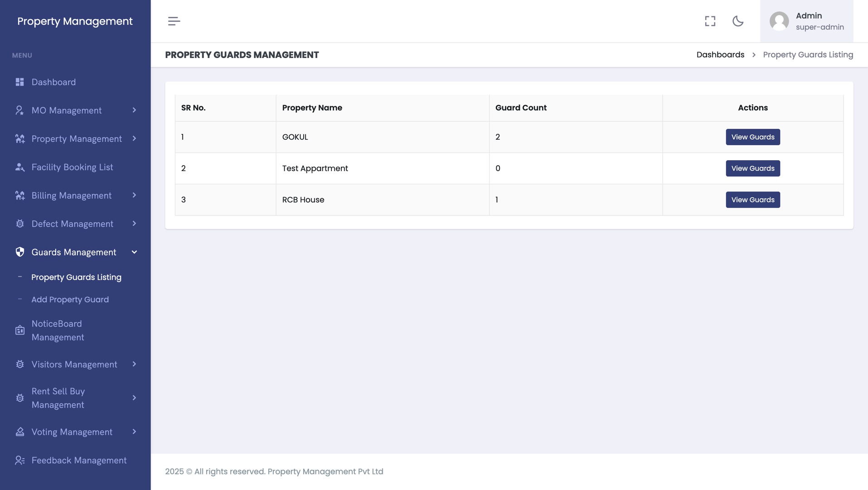Click the Voting Management icon
The width and height of the screenshot is (868, 490).
(x=20, y=432)
